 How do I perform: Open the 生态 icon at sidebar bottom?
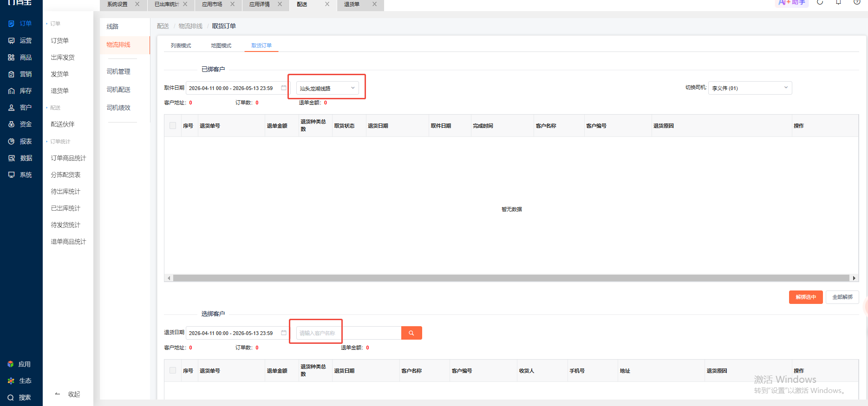[x=11, y=381]
